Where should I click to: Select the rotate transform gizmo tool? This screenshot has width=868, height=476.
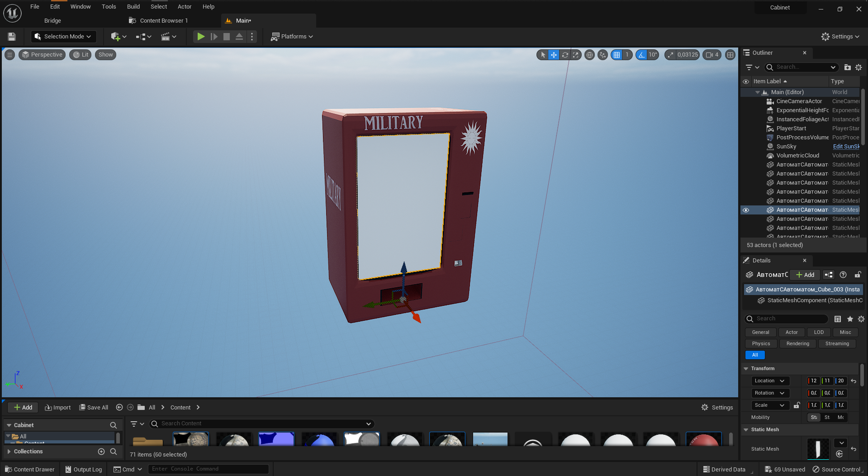click(x=564, y=55)
